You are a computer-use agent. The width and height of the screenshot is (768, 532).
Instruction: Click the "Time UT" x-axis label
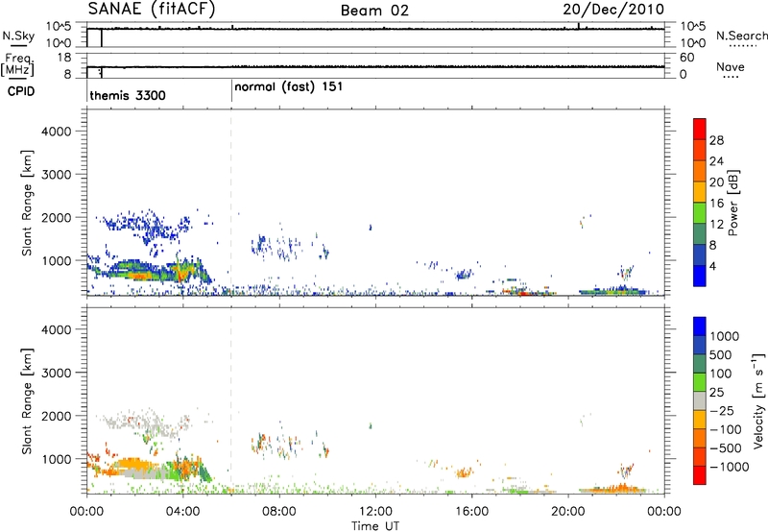click(375, 526)
